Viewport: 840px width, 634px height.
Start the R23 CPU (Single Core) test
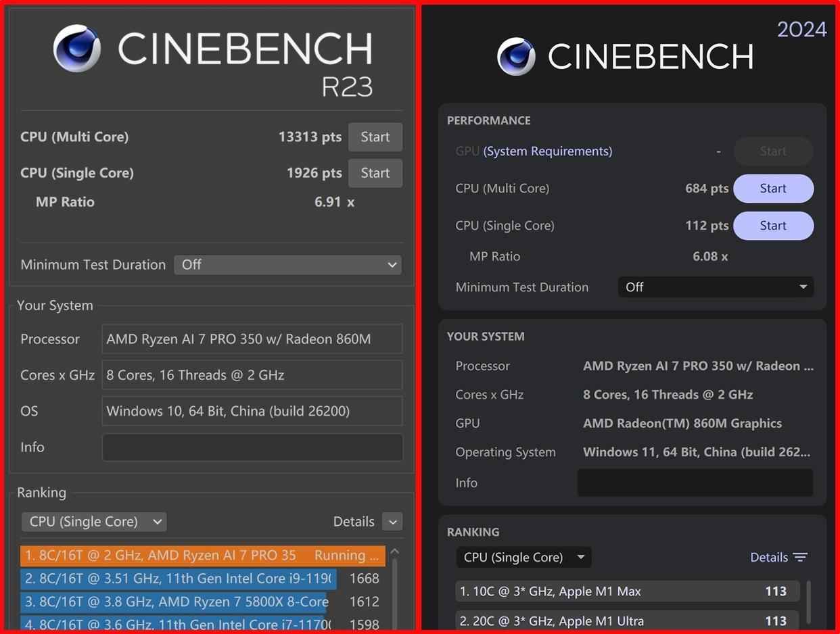click(x=375, y=173)
